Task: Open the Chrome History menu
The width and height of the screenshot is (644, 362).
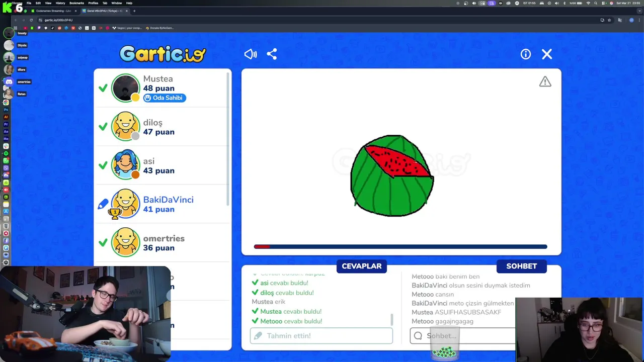Action: (x=60, y=3)
